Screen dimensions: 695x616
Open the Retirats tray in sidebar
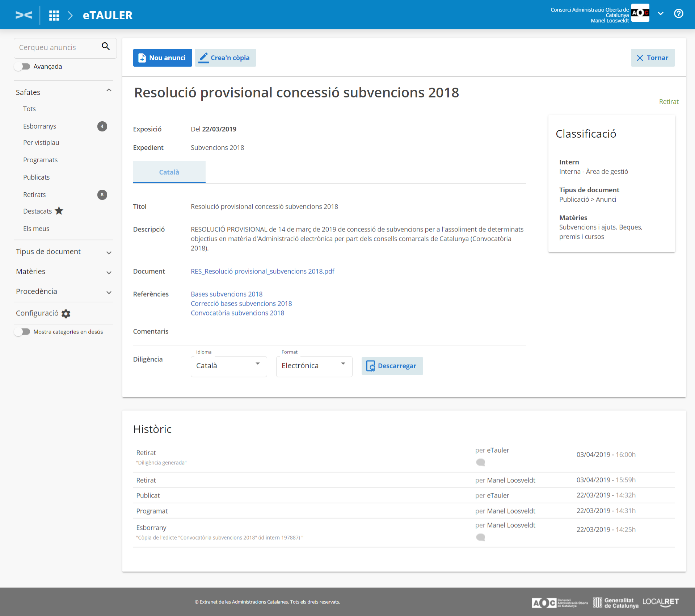click(35, 195)
